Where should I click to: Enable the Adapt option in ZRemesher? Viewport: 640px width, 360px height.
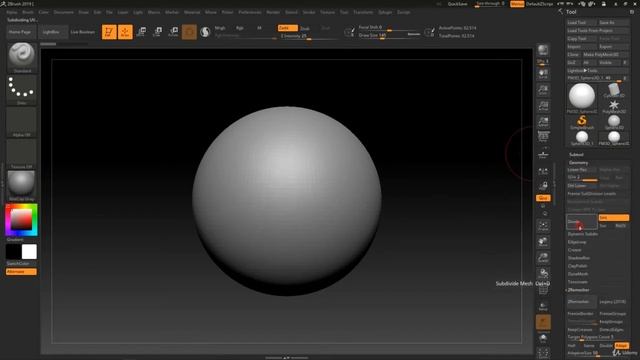[x=621, y=345]
